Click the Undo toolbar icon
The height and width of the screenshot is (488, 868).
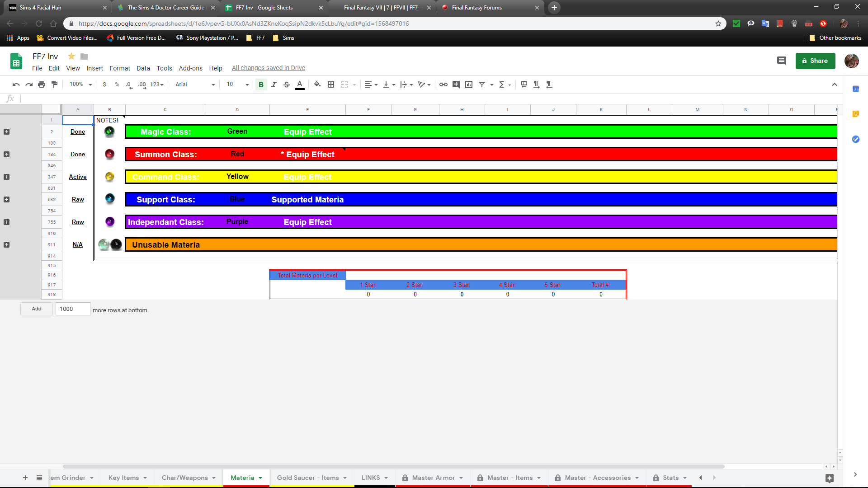point(16,84)
